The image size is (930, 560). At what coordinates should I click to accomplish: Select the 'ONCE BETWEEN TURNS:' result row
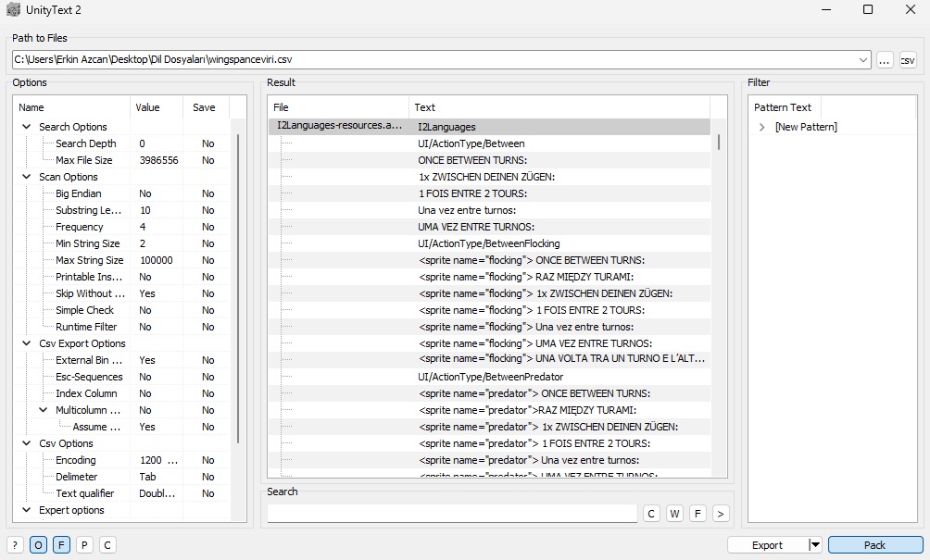[489, 160]
